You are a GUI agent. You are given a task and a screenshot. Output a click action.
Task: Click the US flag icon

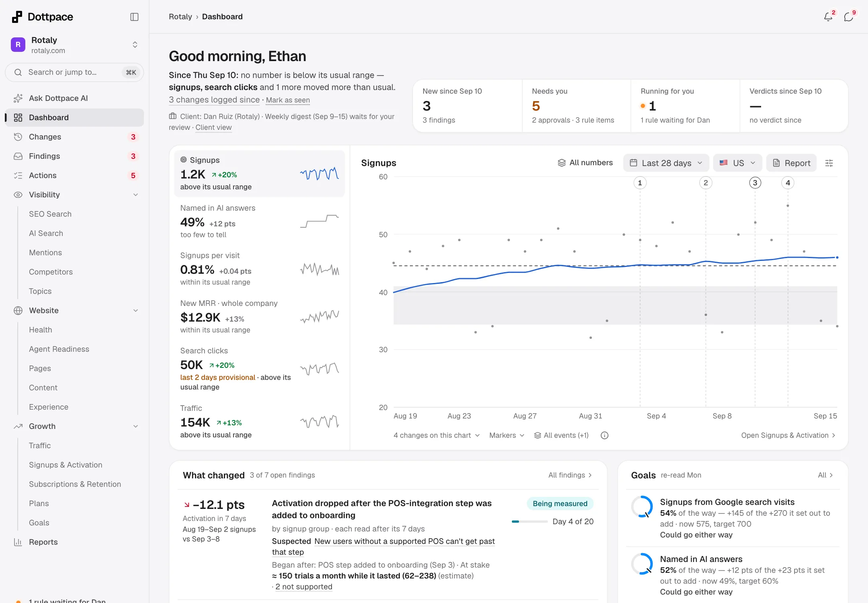(724, 163)
